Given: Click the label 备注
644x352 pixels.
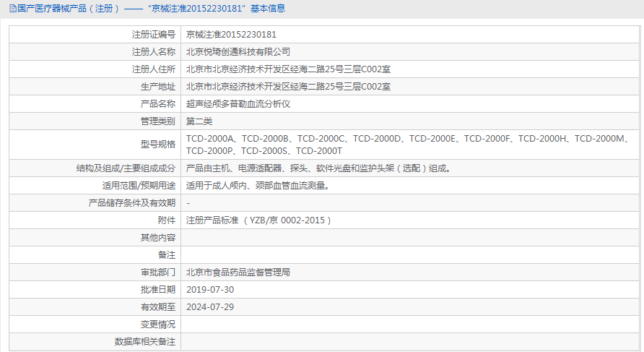Looking at the screenshot, I should [167, 255].
